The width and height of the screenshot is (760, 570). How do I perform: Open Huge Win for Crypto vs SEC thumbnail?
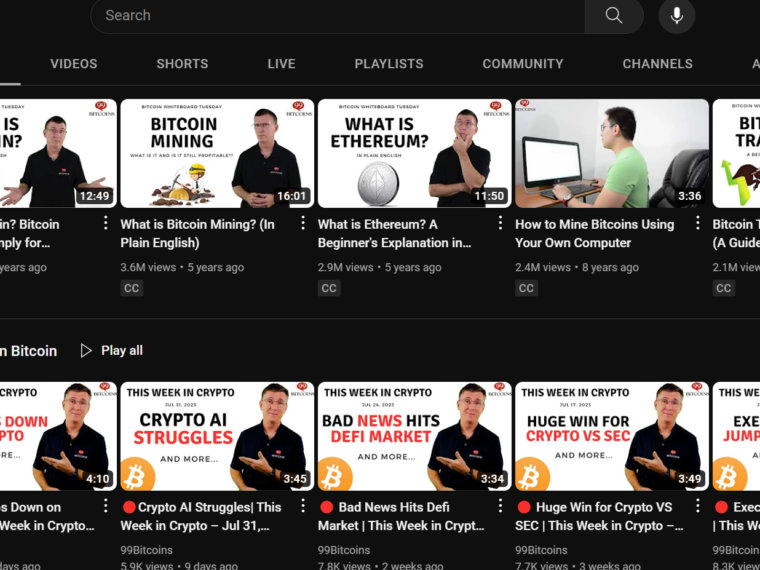coord(612,436)
